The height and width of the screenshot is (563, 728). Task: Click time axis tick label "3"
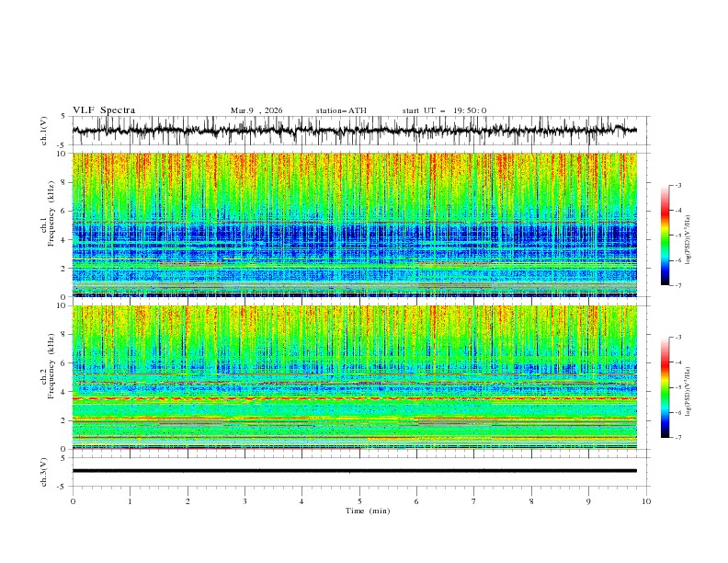click(245, 501)
